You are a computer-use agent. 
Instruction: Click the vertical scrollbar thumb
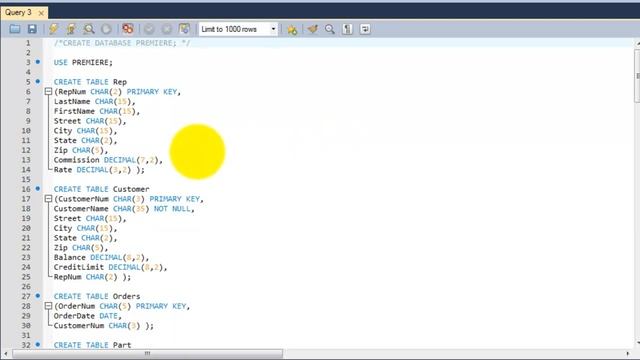click(x=637, y=76)
